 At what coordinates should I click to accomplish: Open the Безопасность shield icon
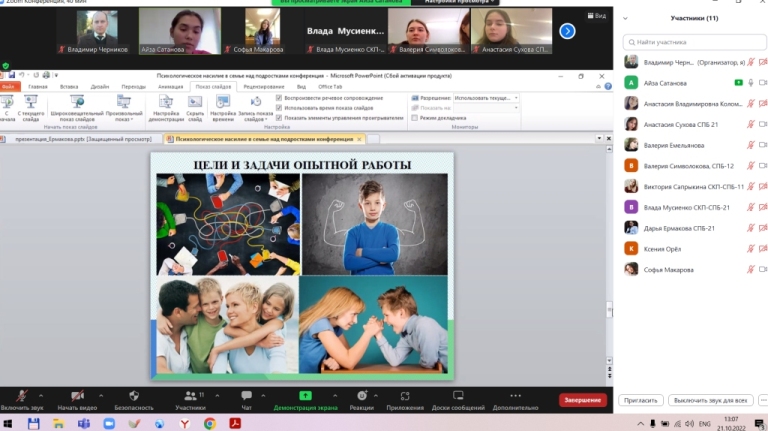click(134, 395)
